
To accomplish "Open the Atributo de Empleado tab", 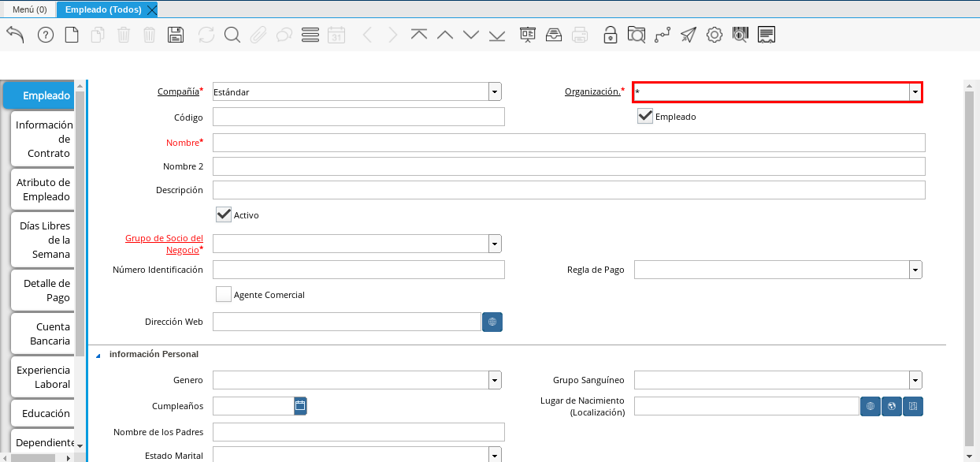I will pos(43,189).
